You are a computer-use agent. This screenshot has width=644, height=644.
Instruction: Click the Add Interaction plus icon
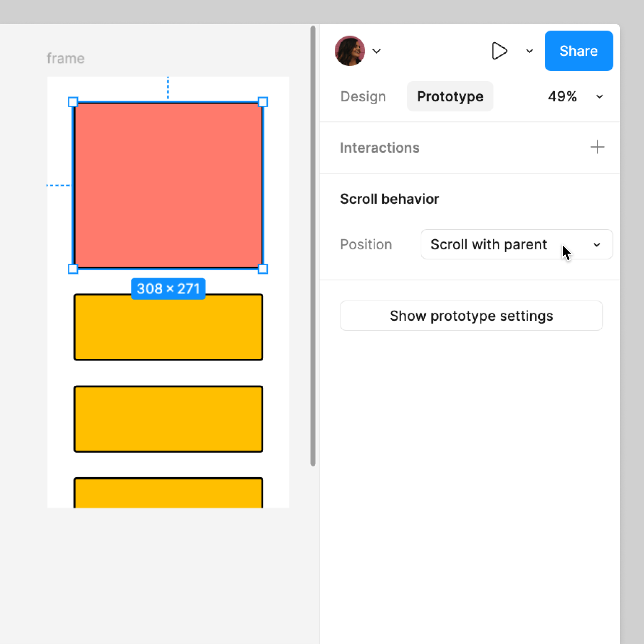597,147
